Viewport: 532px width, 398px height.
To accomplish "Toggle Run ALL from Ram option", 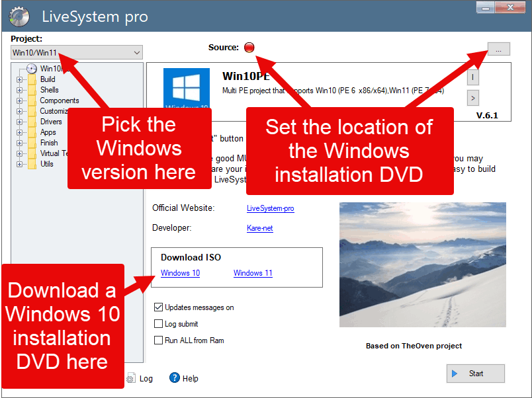I will point(157,340).
